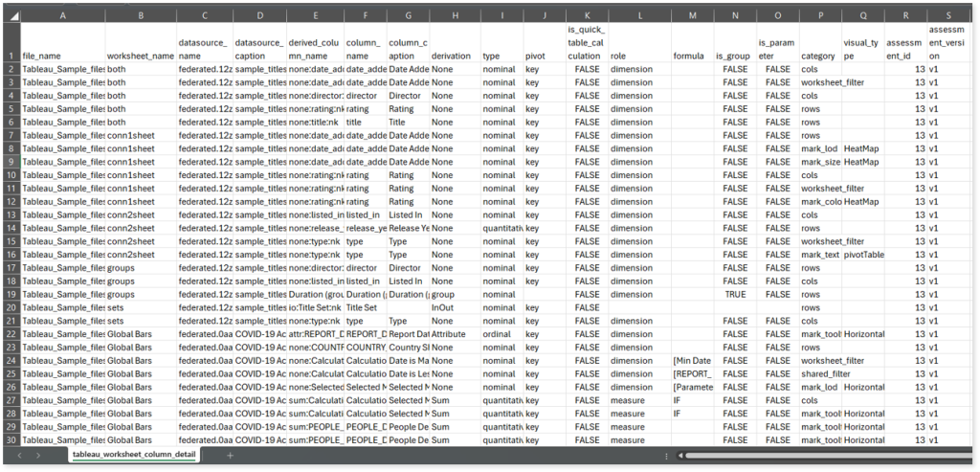Click the is_parameter header cell
This screenshot has width=980, height=472.
(x=777, y=42)
